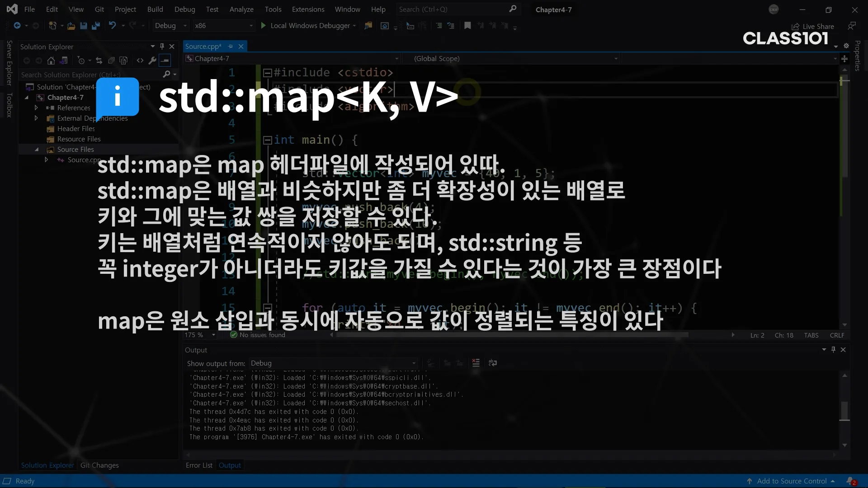Click the Clear All output icon
The image size is (868, 488).
[x=476, y=363]
